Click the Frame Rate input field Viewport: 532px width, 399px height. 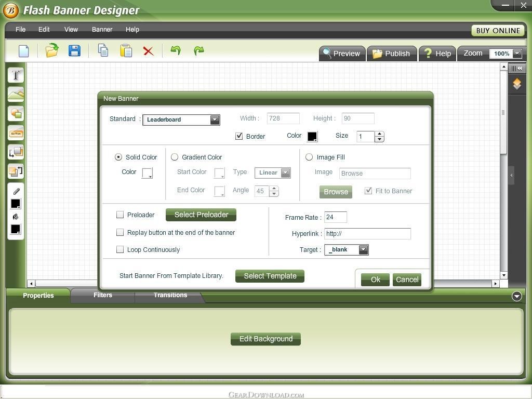[x=336, y=217]
